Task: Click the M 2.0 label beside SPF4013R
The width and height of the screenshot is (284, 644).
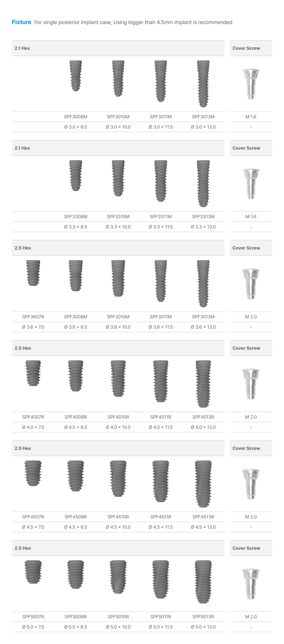Action: (251, 417)
